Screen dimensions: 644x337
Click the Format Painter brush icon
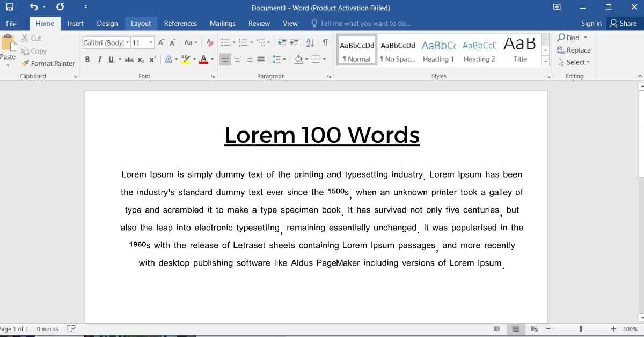(x=25, y=63)
